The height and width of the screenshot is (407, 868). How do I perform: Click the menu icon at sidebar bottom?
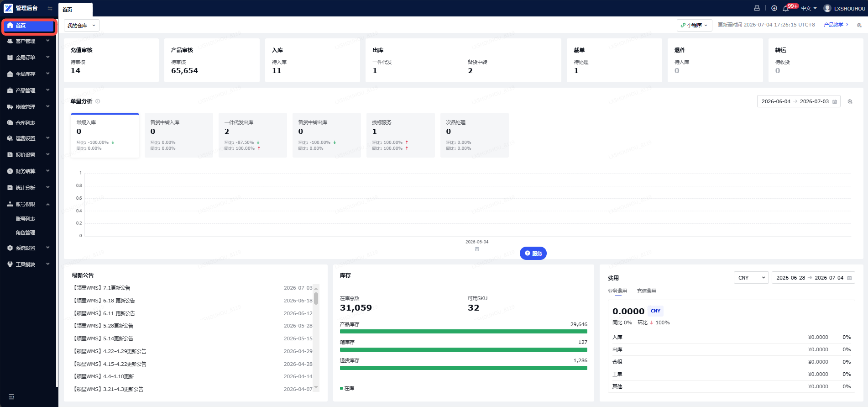tap(11, 396)
